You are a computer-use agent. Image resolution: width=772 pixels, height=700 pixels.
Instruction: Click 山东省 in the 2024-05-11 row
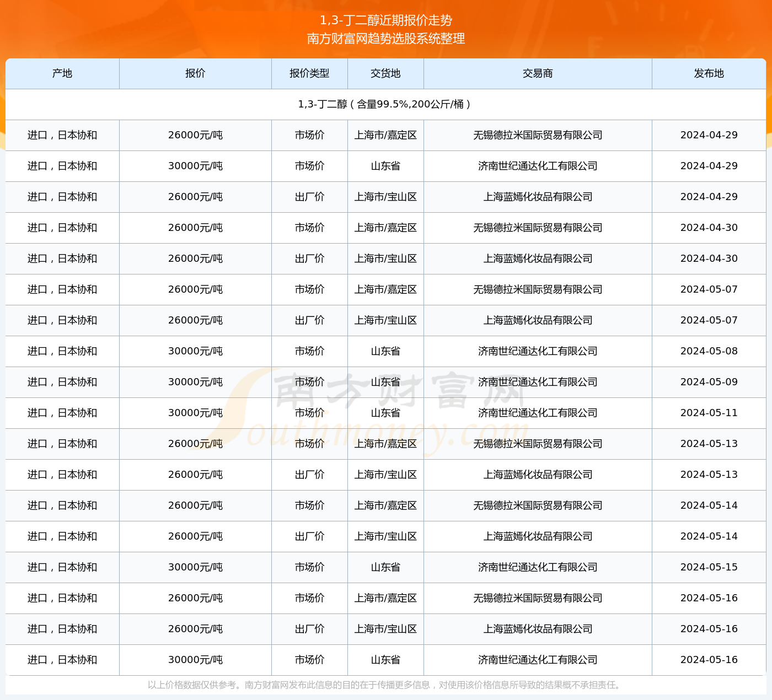click(x=385, y=413)
